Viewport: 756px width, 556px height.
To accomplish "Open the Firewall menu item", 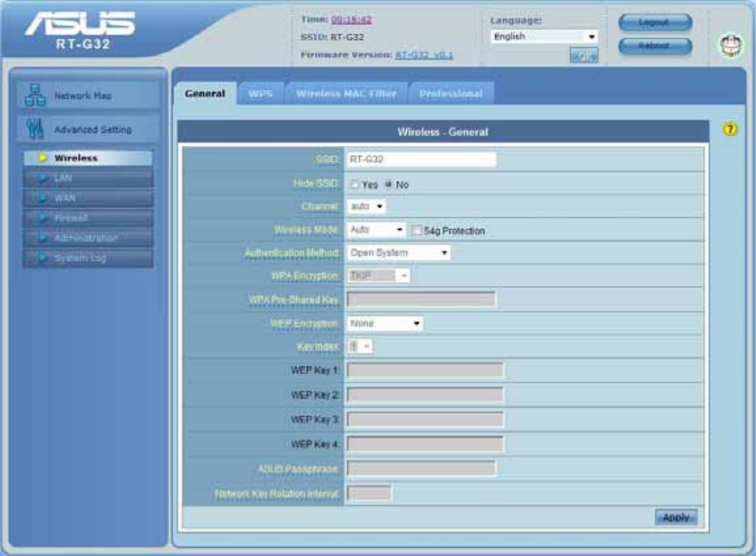I will (x=88, y=218).
